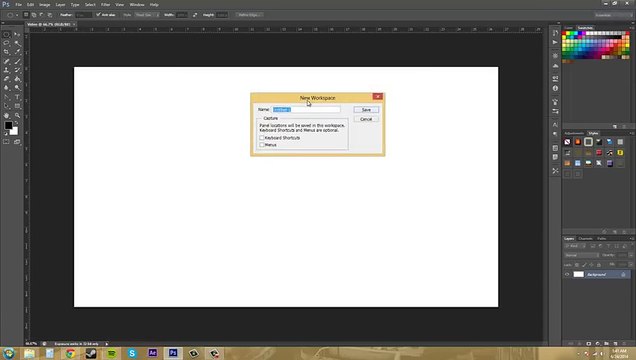This screenshot has height=360, width=636.
Task: Open the layer blend mode dropdown
Action: 582,255
